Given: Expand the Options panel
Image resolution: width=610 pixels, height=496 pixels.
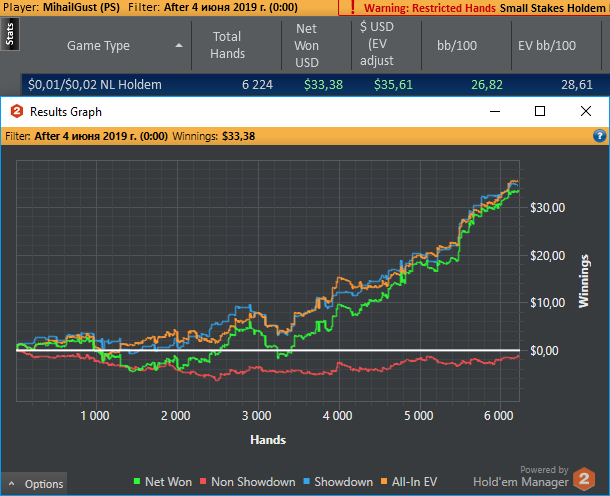Looking at the screenshot, I should 36,484.
